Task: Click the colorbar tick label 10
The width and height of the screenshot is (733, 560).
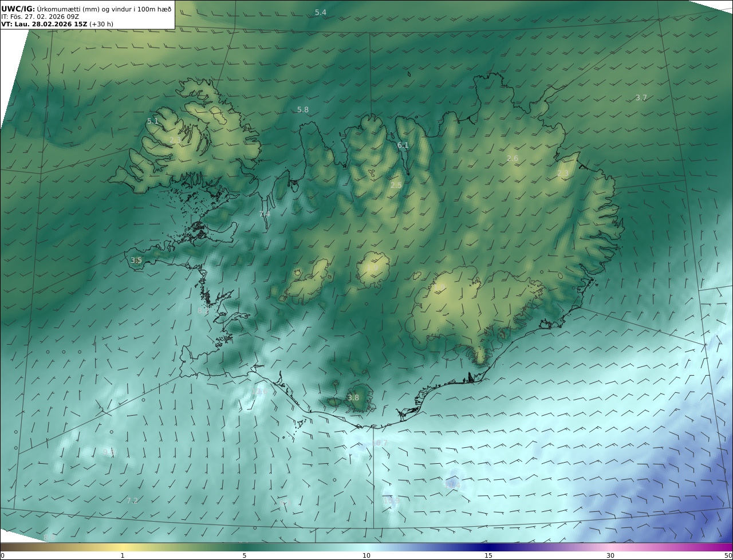Action: click(x=366, y=555)
